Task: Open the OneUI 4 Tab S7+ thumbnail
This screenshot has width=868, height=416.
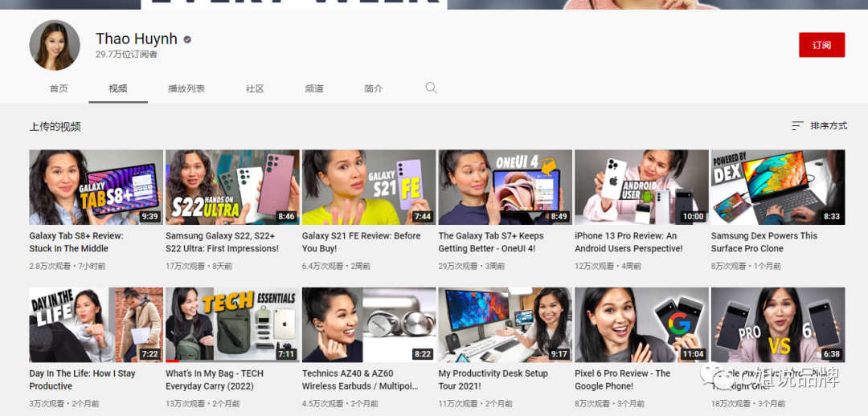Action: coord(506,187)
